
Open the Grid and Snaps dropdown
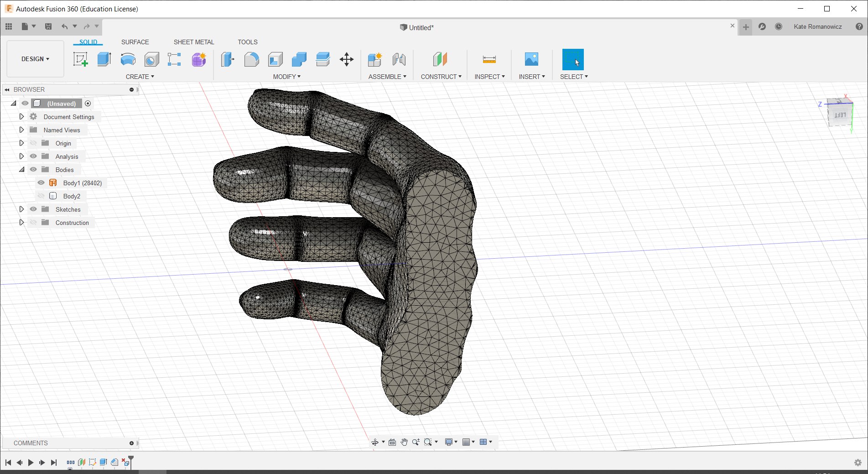[x=468, y=442]
